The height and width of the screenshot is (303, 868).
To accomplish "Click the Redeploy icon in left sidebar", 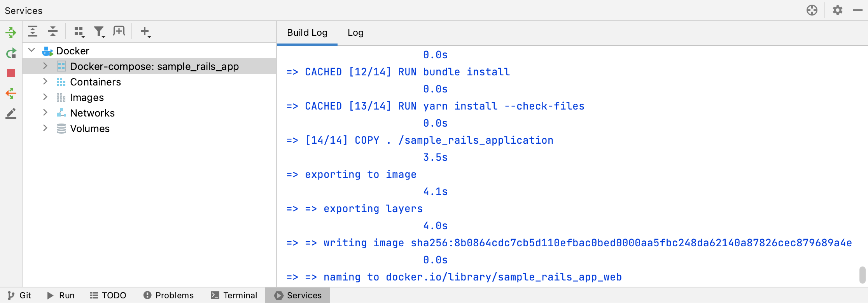I will pos(11,53).
